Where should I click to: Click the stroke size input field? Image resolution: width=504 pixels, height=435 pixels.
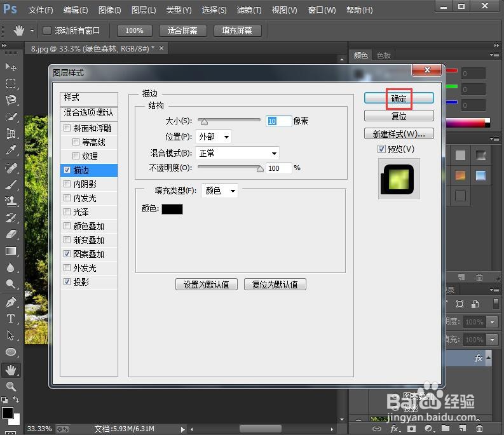278,121
